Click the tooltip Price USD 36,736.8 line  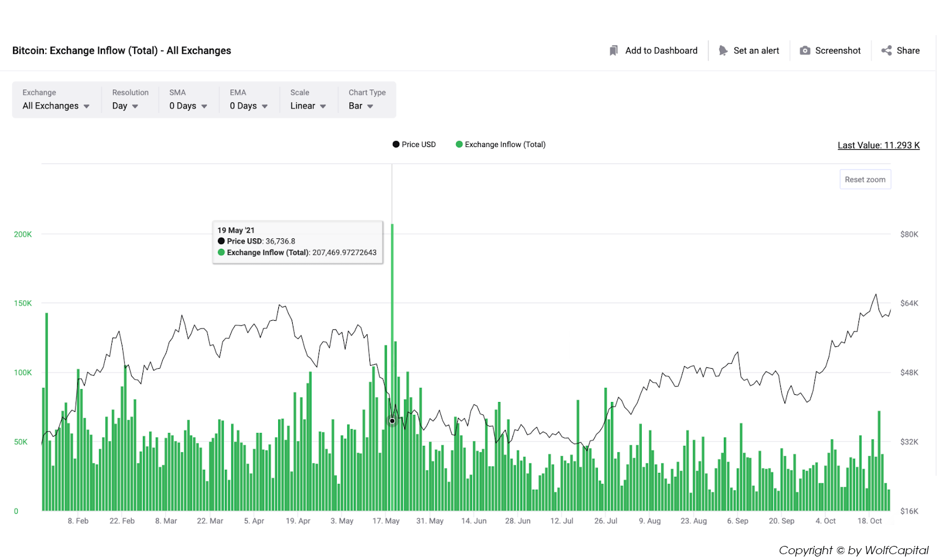coord(257,241)
